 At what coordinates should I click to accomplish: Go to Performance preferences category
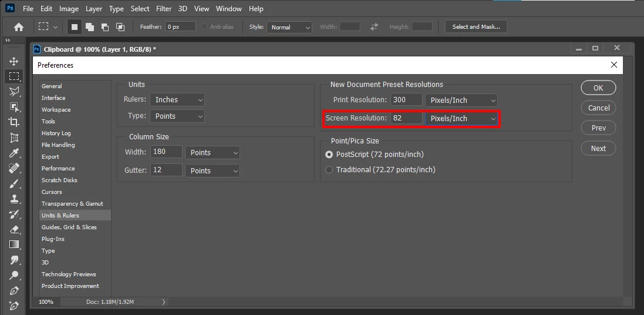click(x=58, y=168)
